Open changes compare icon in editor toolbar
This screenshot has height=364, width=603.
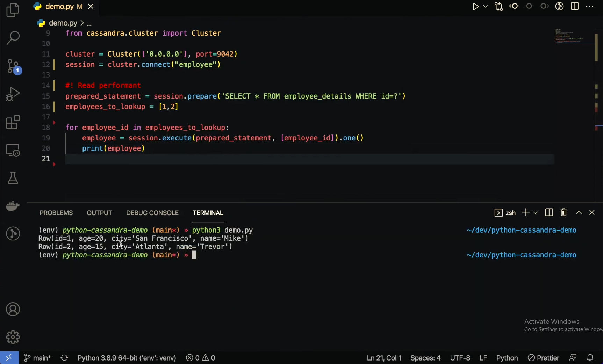pyautogui.click(x=499, y=7)
